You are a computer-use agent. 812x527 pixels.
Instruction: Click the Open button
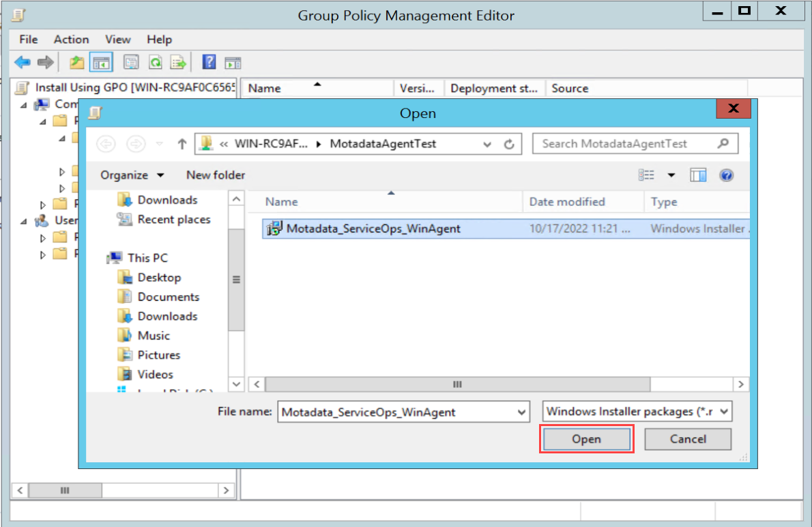(587, 439)
